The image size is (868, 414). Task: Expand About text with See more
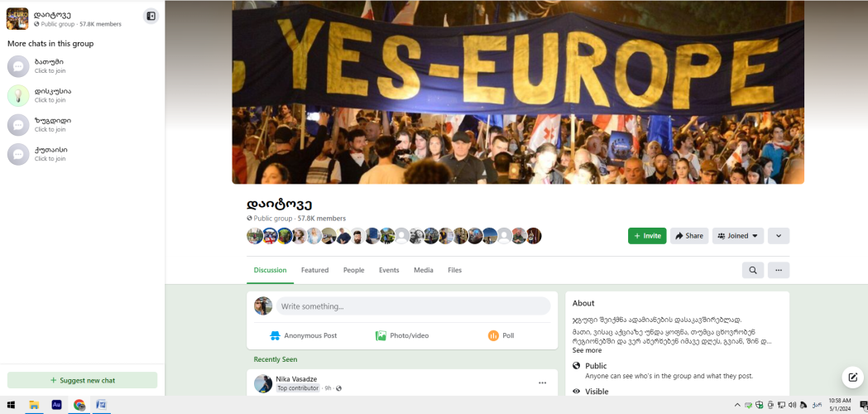pyautogui.click(x=587, y=350)
